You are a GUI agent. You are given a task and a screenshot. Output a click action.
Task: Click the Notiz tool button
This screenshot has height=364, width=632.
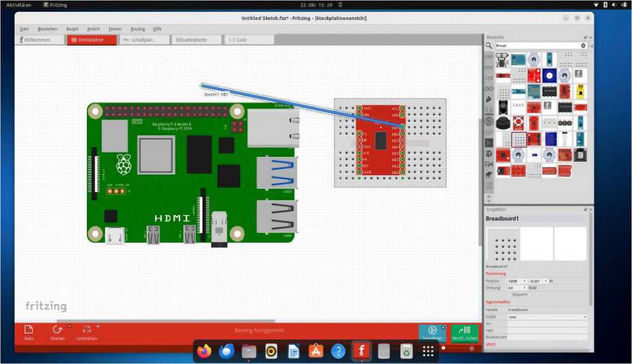coord(28,333)
